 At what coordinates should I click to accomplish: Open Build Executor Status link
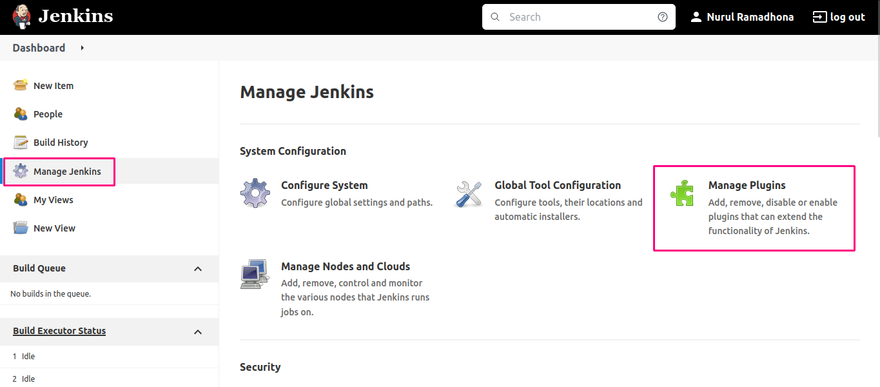click(59, 331)
